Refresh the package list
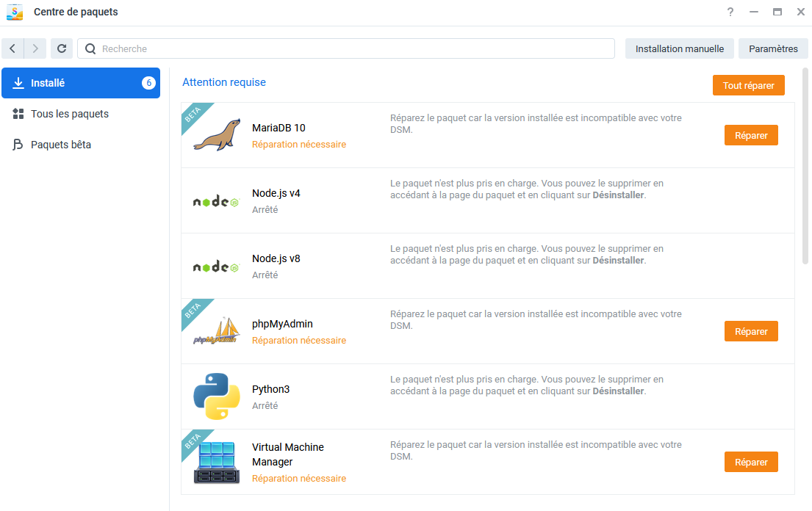This screenshot has height=511, width=812. tap(62, 48)
